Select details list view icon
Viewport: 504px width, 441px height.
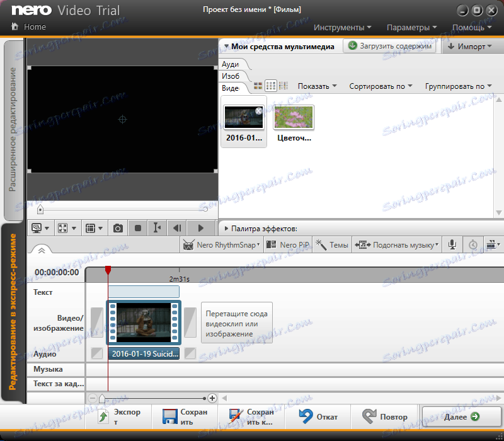(283, 86)
